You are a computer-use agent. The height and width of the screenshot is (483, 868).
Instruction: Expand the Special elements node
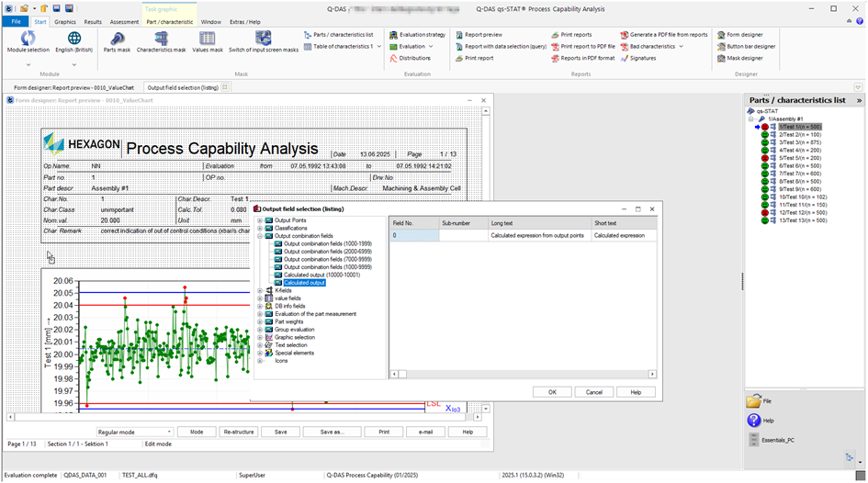click(x=260, y=353)
